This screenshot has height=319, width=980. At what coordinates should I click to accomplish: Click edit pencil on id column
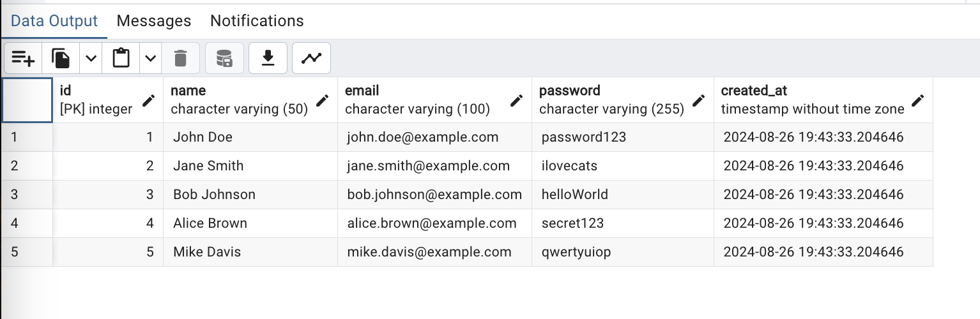pyautogui.click(x=149, y=100)
